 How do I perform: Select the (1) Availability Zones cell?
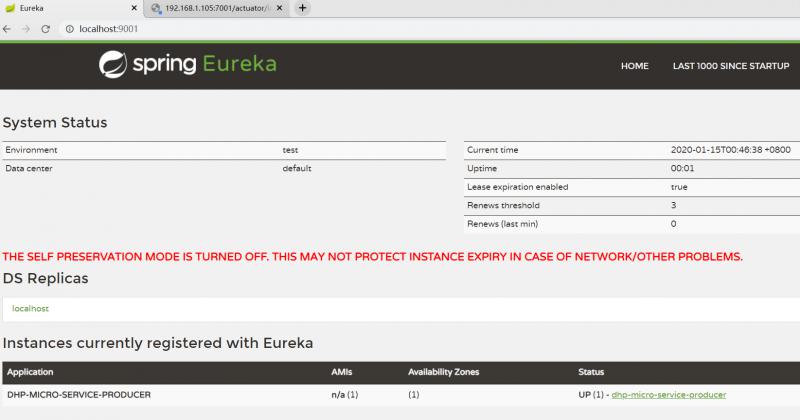414,394
